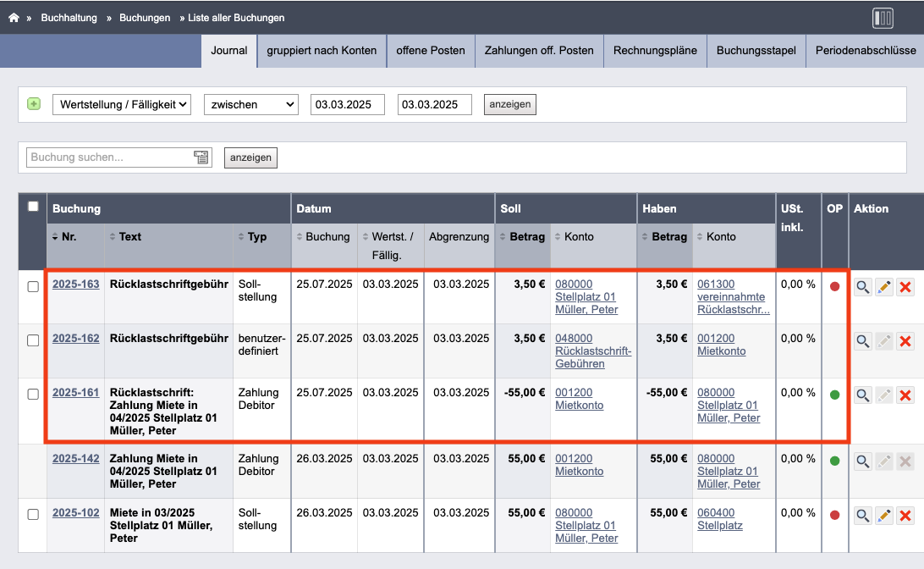Click greyed delete X for booking 2025-142
The width and height of the screenshot is (924, 569).
905,461
